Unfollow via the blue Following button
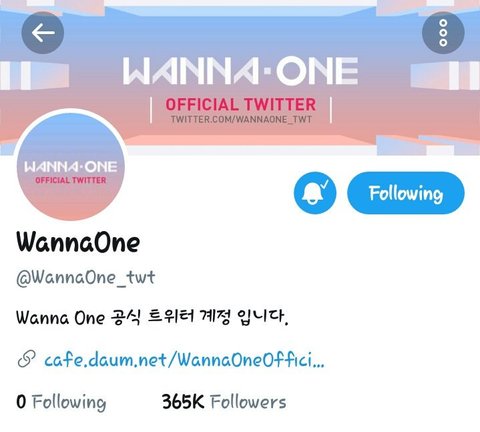Screen dimensions: 480x432 coord(406,193)
